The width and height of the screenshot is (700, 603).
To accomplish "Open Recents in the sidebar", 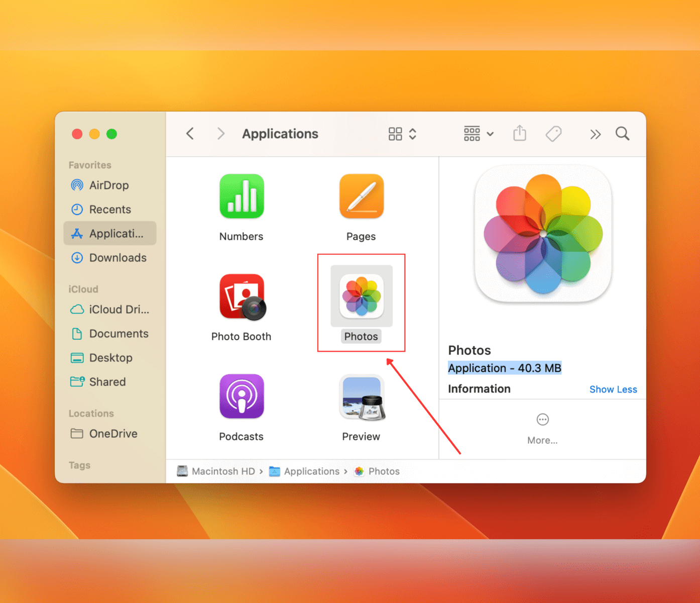I will pyautogui.click(x=110, y=210).
